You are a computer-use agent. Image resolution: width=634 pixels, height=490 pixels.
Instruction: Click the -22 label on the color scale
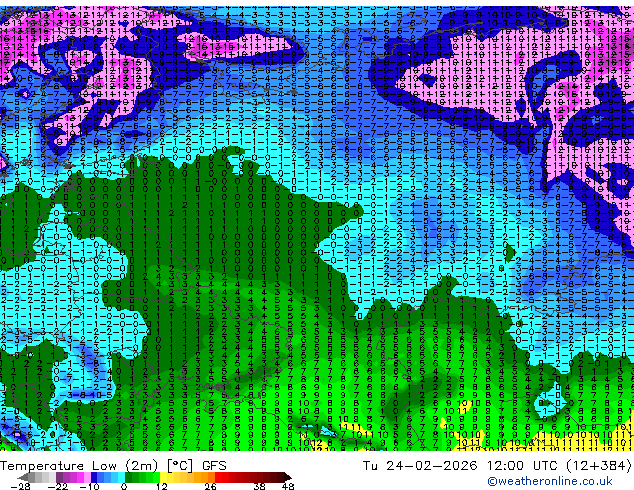[x=58, y=486]
